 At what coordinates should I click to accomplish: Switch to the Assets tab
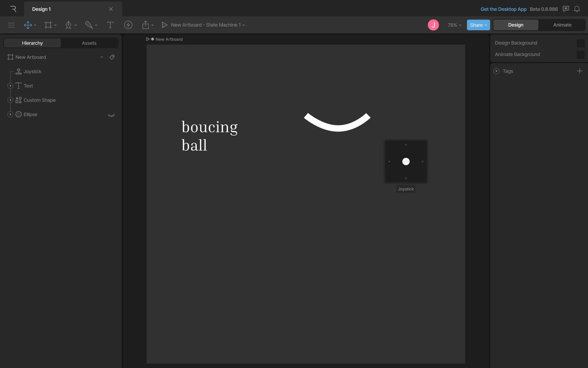pyautogui.click(x=89, y=43)
